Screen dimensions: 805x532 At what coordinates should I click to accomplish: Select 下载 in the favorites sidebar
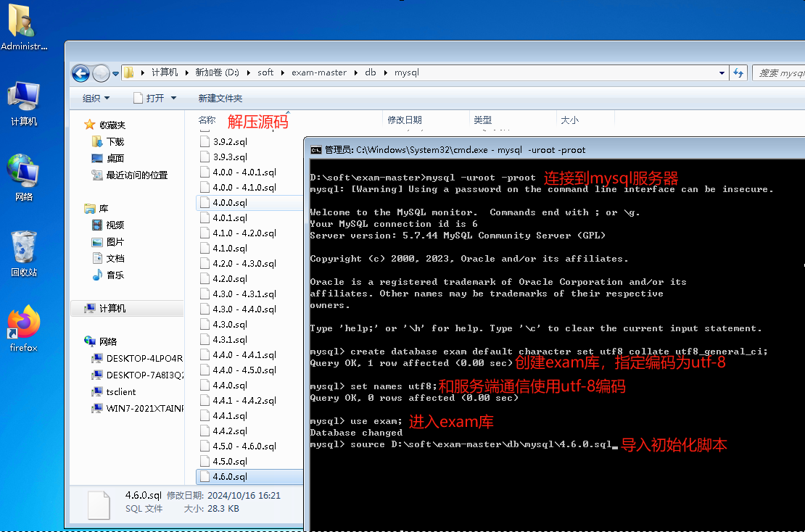pyautogui.click(x=115, y=141)
